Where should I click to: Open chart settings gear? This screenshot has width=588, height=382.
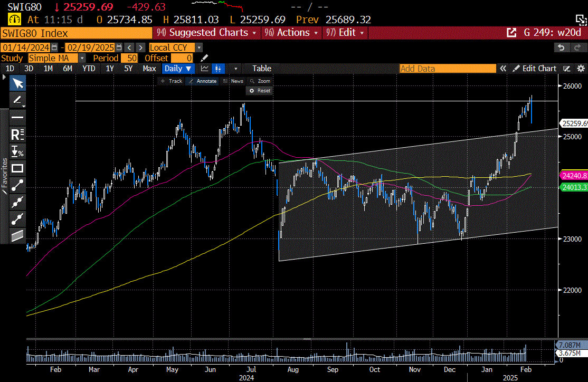581,69
